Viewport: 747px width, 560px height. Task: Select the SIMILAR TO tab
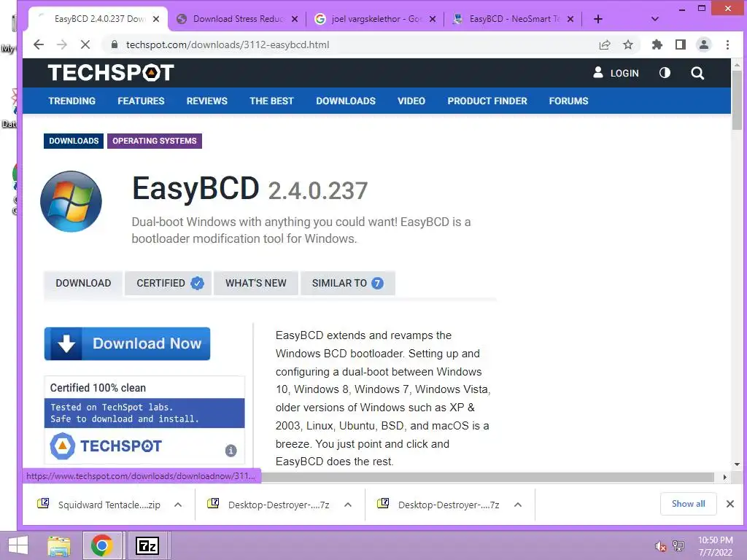[x=348, y=284]
